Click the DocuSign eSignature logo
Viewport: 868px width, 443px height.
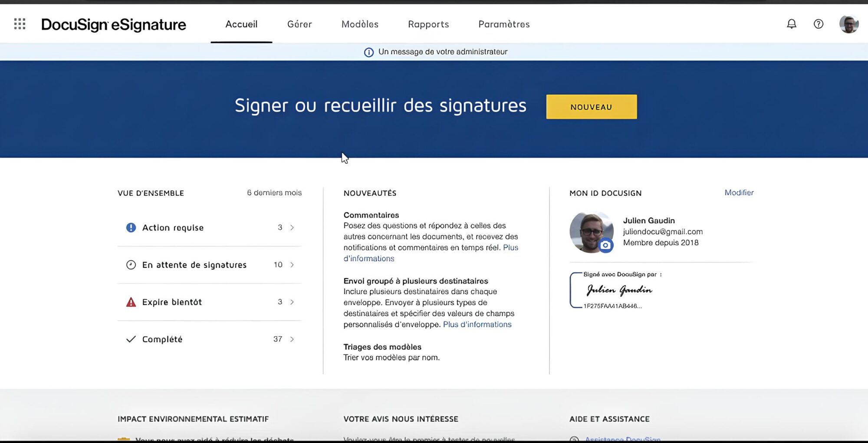[x=114, y=25]
